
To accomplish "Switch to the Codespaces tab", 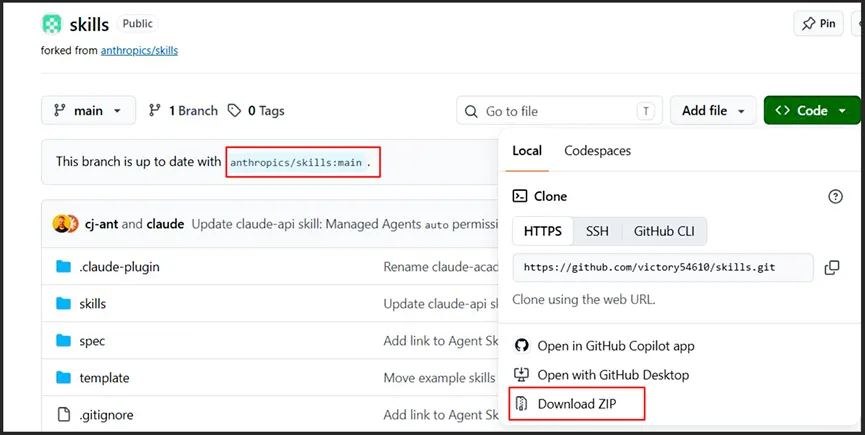I will click(597, 151).
